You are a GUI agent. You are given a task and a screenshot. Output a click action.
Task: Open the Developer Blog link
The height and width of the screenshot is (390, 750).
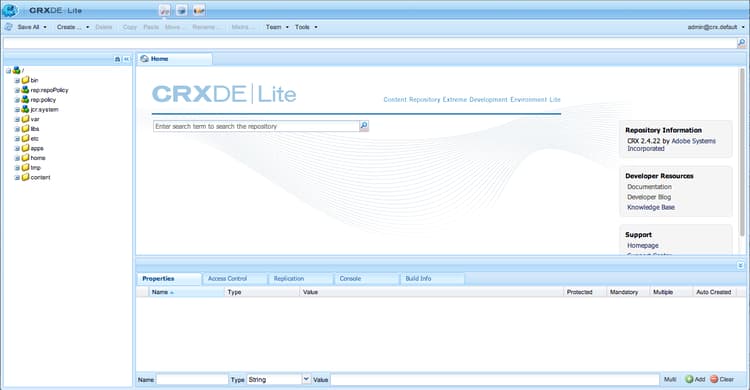[x=649, y=197]
